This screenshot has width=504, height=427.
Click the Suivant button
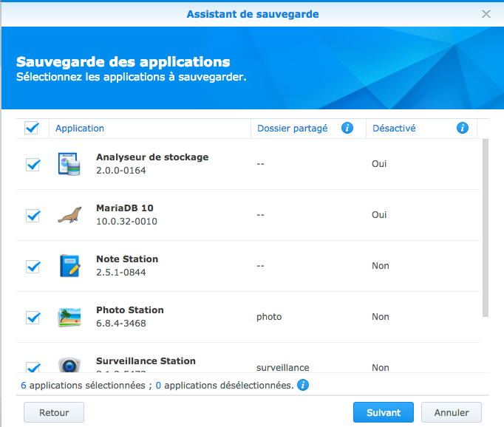[384, 412]
